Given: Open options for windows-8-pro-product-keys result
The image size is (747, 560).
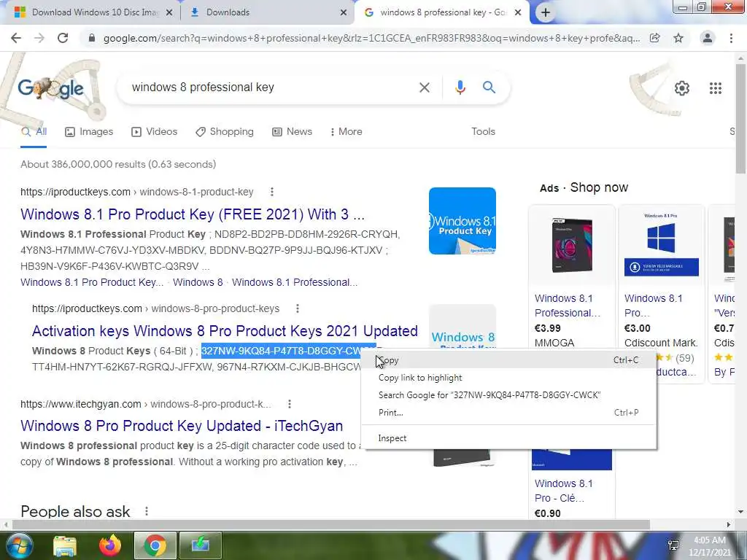Looking at the screenshot, I should [298, 308].
